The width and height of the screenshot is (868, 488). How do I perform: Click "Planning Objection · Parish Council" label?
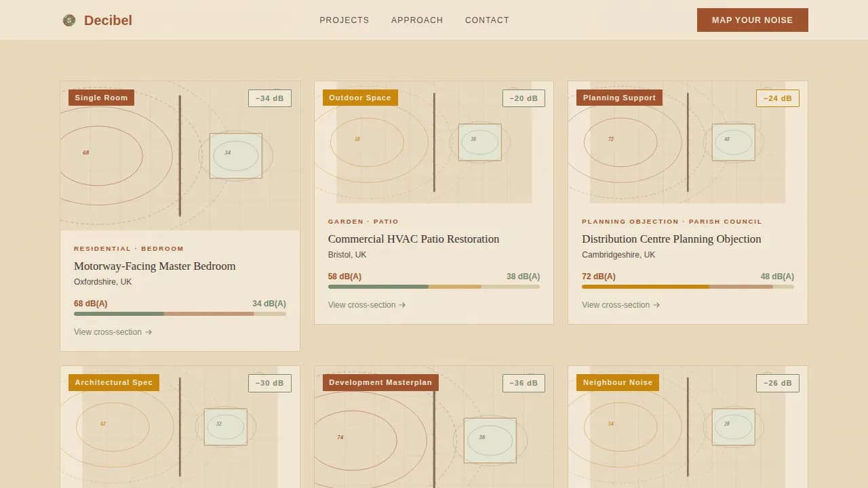click(x=672, y=222)
